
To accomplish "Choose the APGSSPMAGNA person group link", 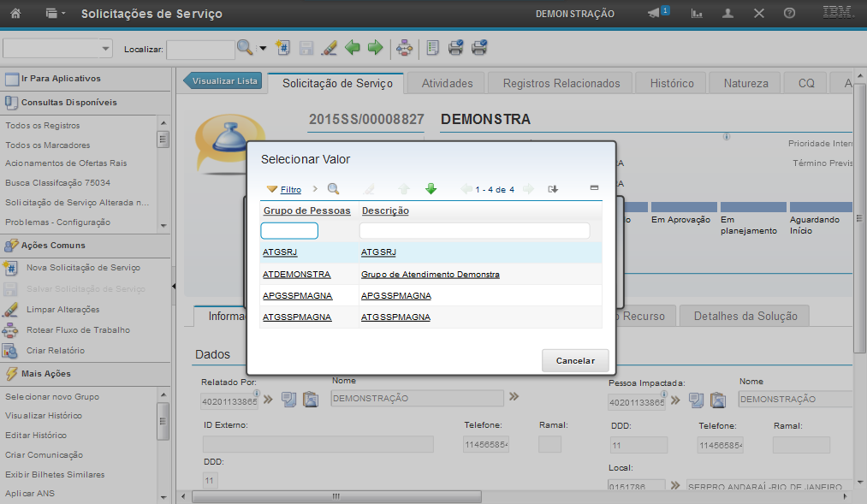I will tap(297, 295).
